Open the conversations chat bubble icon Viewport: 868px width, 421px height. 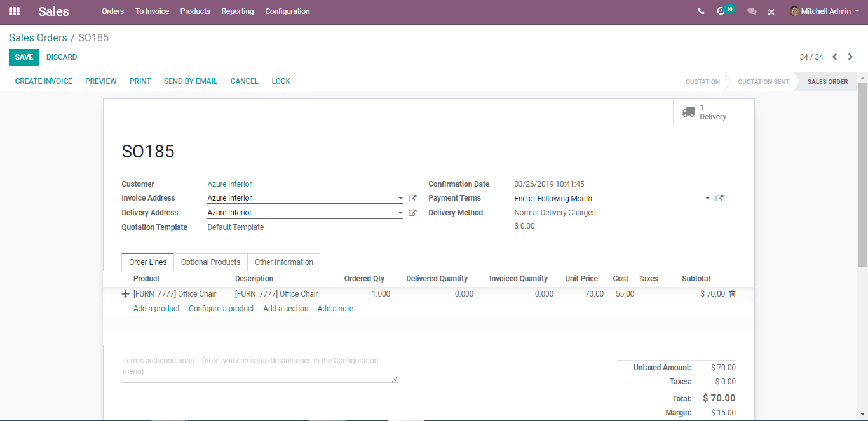tap(752, 11)
